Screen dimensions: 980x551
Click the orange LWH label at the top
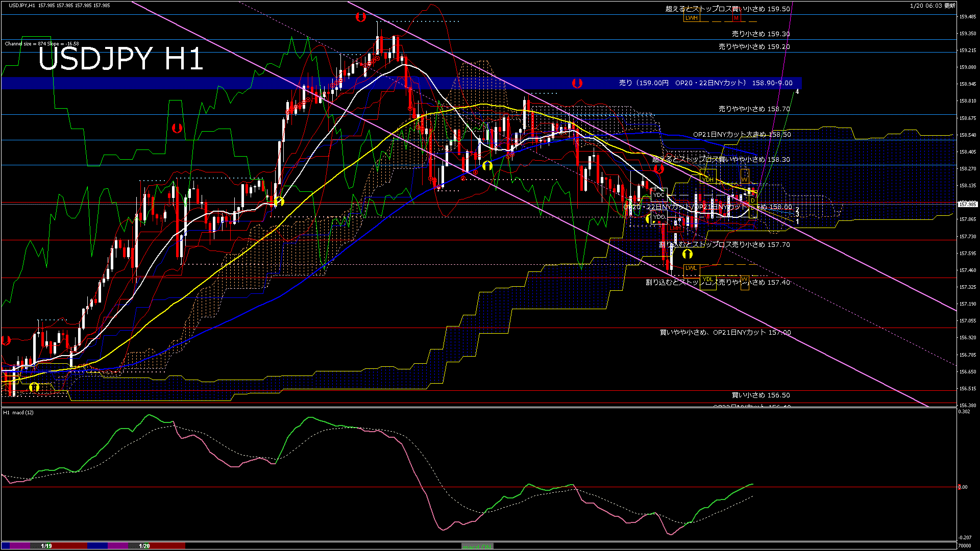pos(692,18)
